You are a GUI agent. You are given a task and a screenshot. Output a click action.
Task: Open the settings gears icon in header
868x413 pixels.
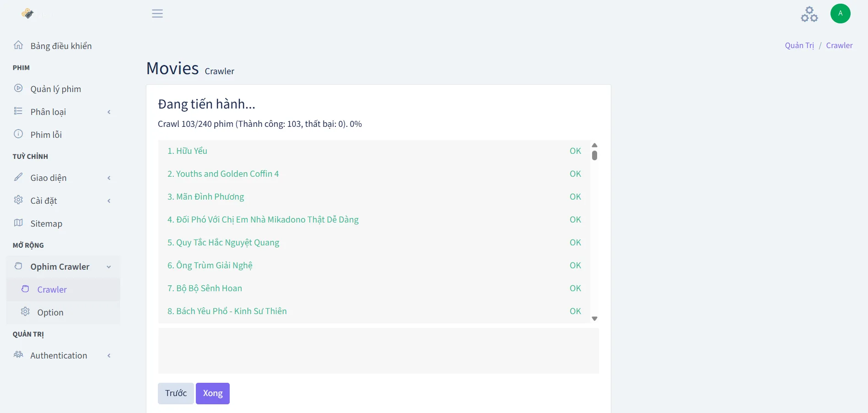point(809,14)
